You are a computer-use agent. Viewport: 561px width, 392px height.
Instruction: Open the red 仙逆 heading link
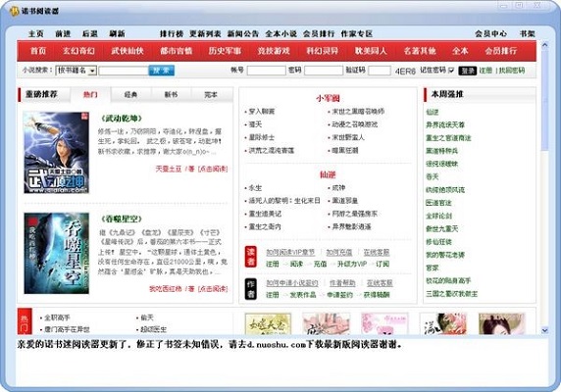point(328,174)
